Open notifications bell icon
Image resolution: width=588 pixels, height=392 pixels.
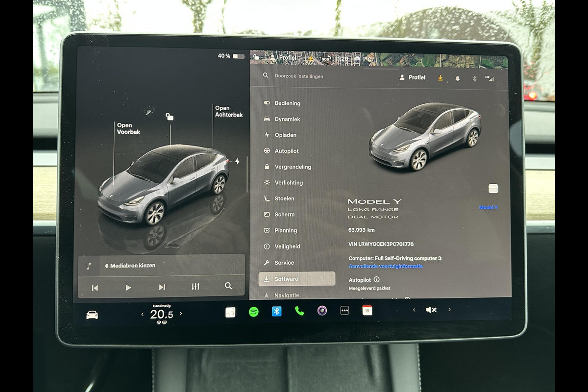[x=457, y=78]
